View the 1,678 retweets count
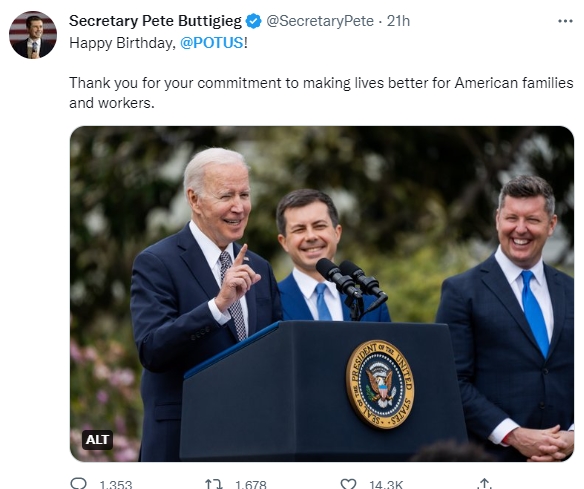The height and width of the screenshot is (489, 584). [x=251, y=484]
